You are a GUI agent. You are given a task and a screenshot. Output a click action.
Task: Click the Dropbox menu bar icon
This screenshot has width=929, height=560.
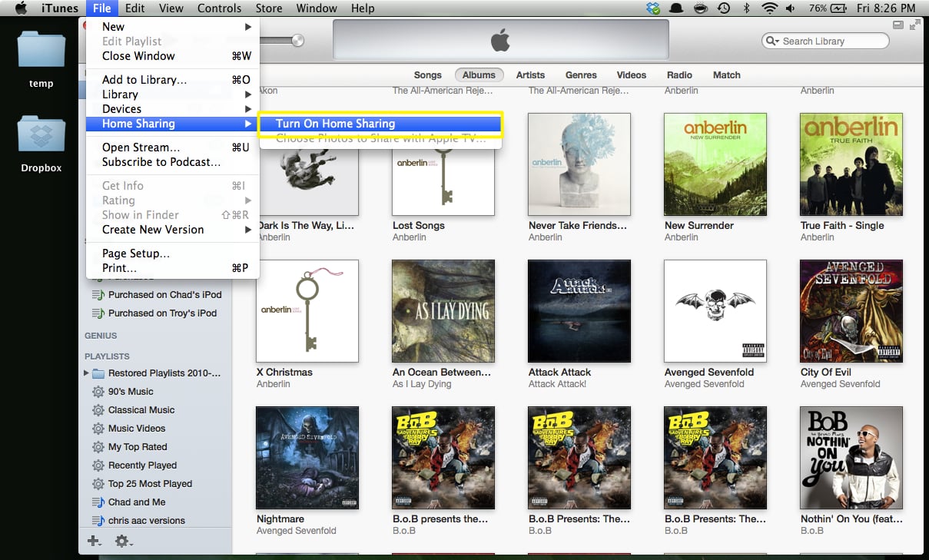click(654, 8)
